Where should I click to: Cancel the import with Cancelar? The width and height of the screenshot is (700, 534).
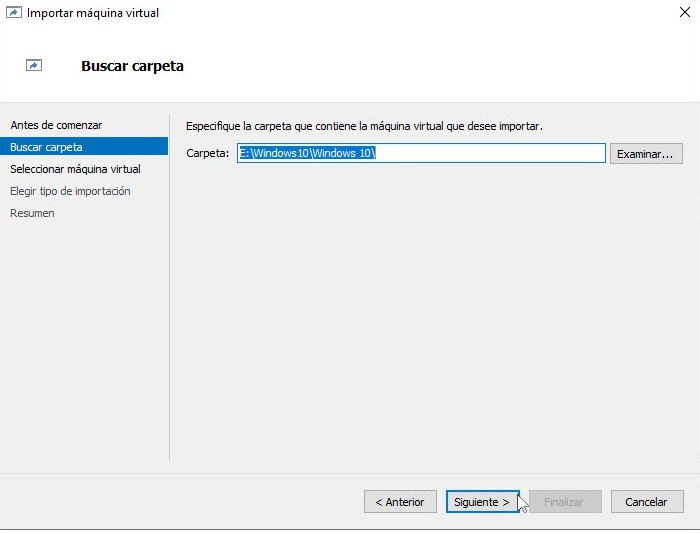646,502
